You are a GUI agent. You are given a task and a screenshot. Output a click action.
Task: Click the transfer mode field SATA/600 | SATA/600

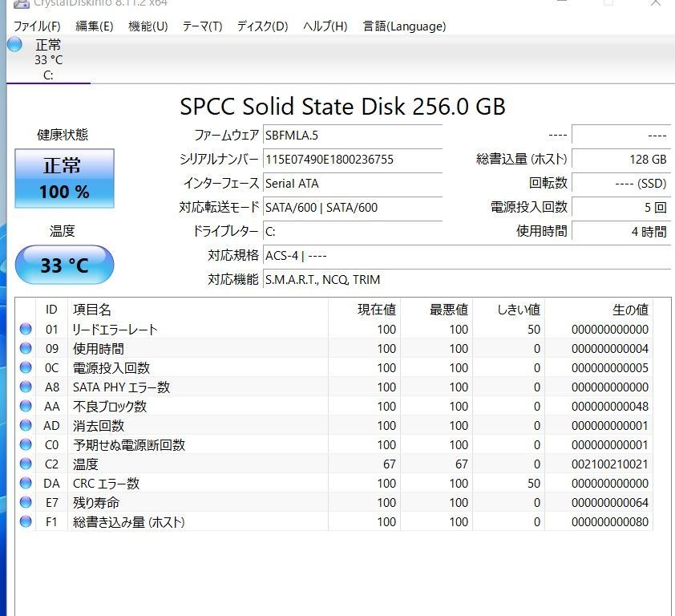[353, 208]
